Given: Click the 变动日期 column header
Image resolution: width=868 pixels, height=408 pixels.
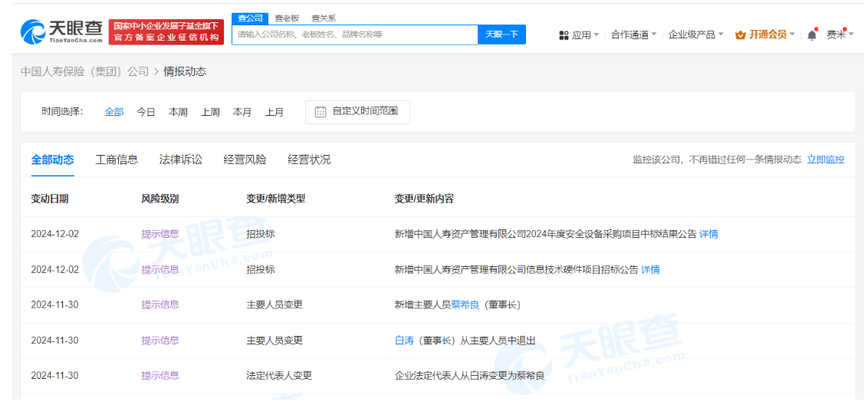Looking at the screenshot, I should 50,199.
